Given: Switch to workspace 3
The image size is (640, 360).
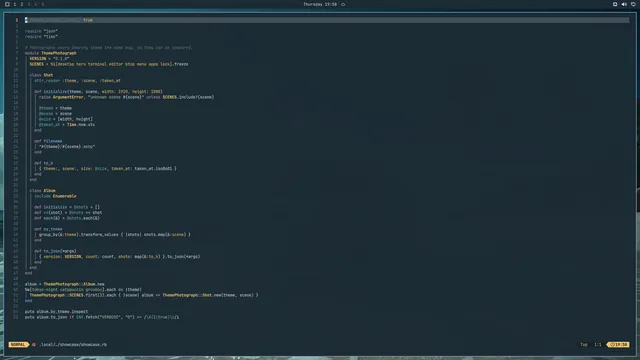Looking at the screenshot, I should click(x=29, y=4).
